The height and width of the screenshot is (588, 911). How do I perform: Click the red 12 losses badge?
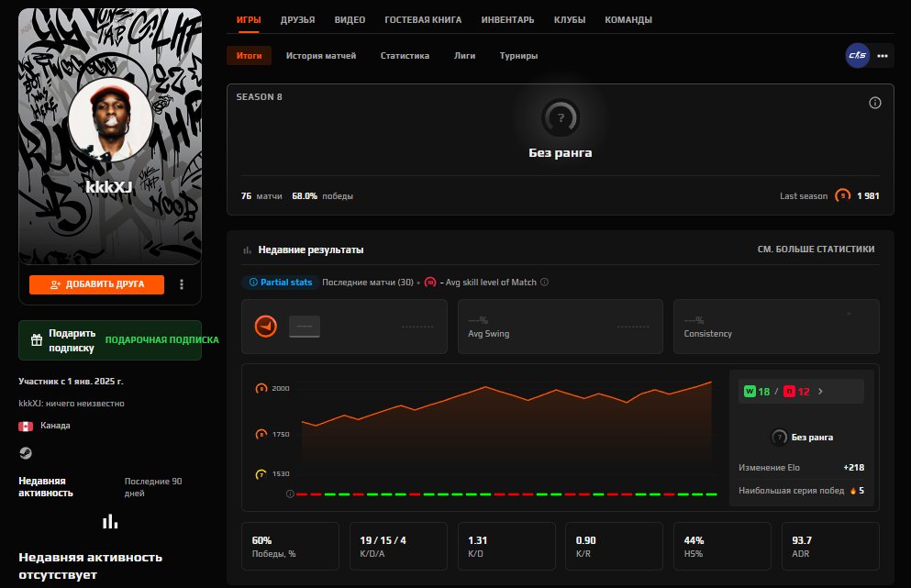click(x=796, y=392)
